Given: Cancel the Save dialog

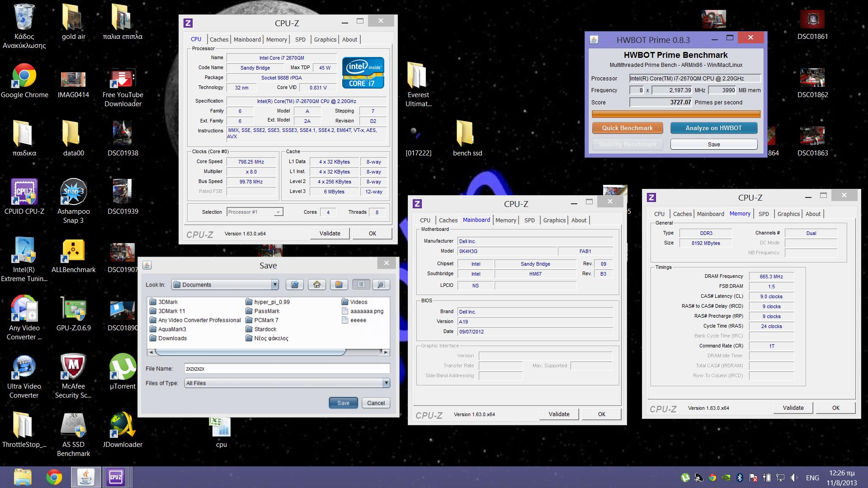Looking at the screenshot, I should 376,403.
